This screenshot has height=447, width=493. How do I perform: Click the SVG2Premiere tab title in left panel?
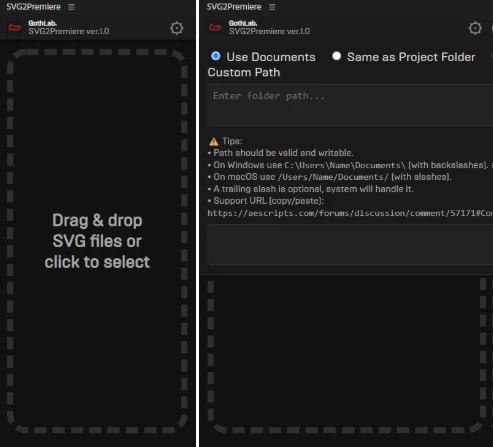tap(33, 7)
